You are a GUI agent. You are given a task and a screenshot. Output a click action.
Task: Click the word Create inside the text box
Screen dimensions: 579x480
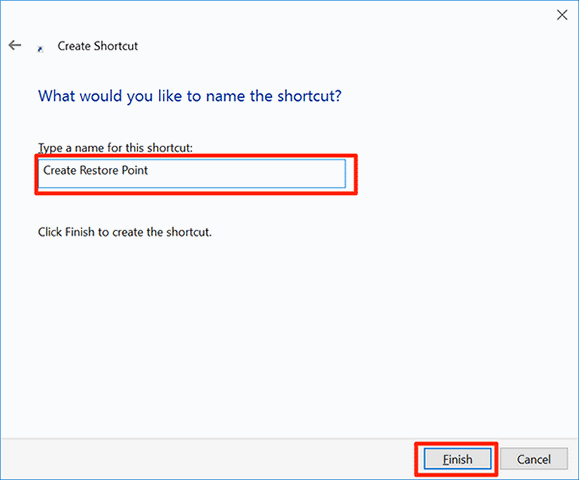coord(60,170)
